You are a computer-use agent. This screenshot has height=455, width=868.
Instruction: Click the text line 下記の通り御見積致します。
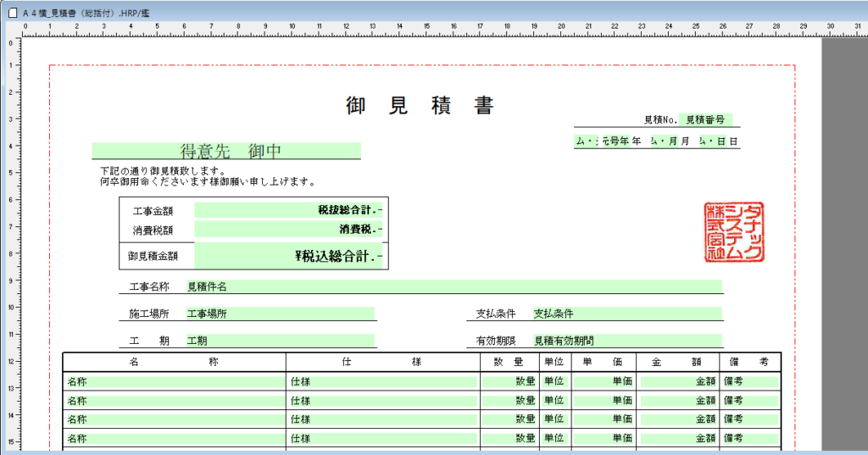point(163,171)
